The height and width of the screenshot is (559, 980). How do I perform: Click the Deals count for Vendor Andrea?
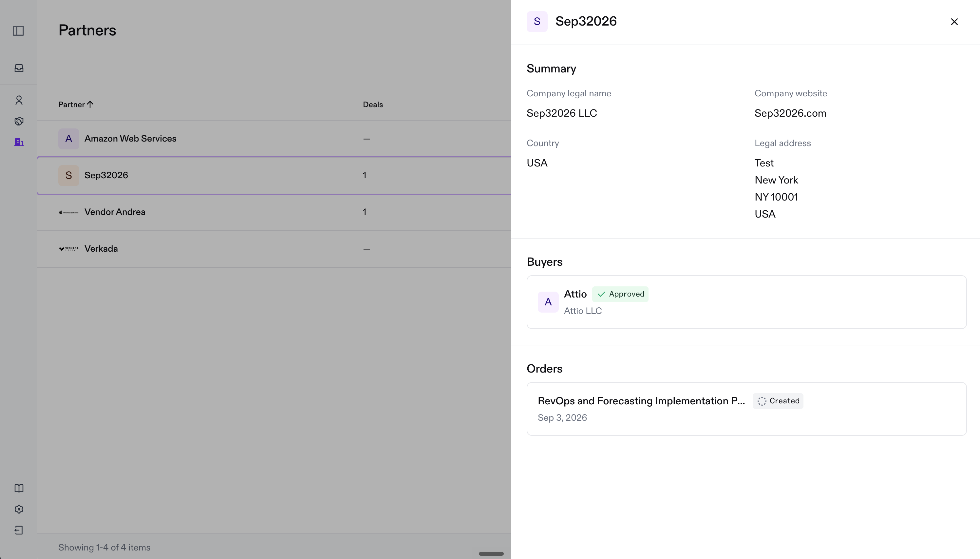(365, 212)
